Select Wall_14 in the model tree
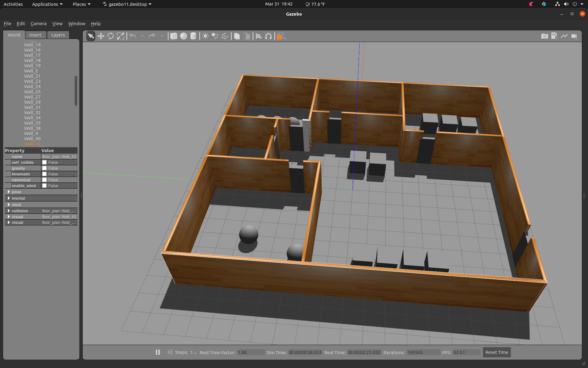Viewport: 588px width, 368px height. point(32,45)
